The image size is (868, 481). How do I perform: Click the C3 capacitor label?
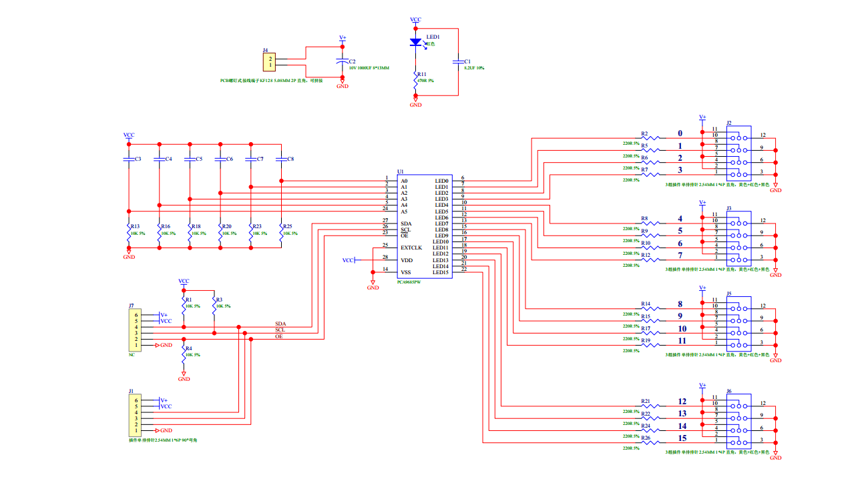(x=138, y=159)
